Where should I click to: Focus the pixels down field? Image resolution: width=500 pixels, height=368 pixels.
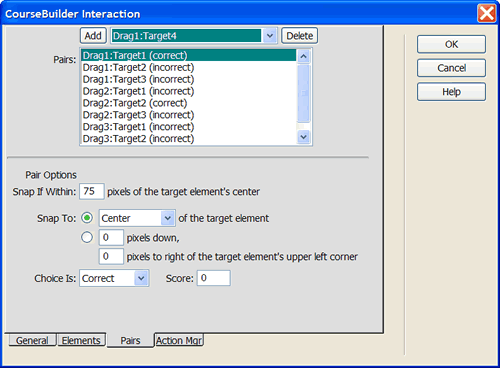point(111,238)
